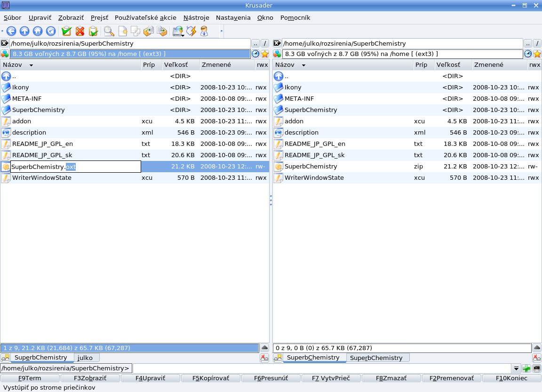Sort left panel by Názov column
Image resolution: width=542 pixels, height=392 pixels.
point(71,64)
